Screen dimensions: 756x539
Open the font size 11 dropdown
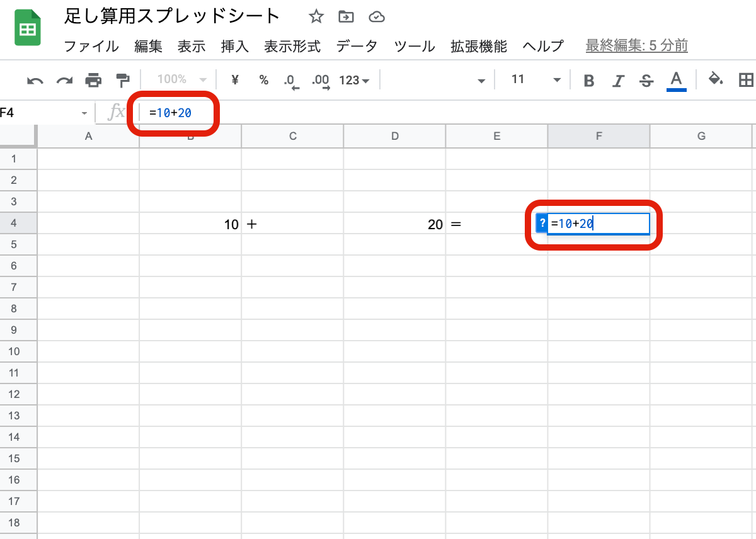click(x=535, y=79)
